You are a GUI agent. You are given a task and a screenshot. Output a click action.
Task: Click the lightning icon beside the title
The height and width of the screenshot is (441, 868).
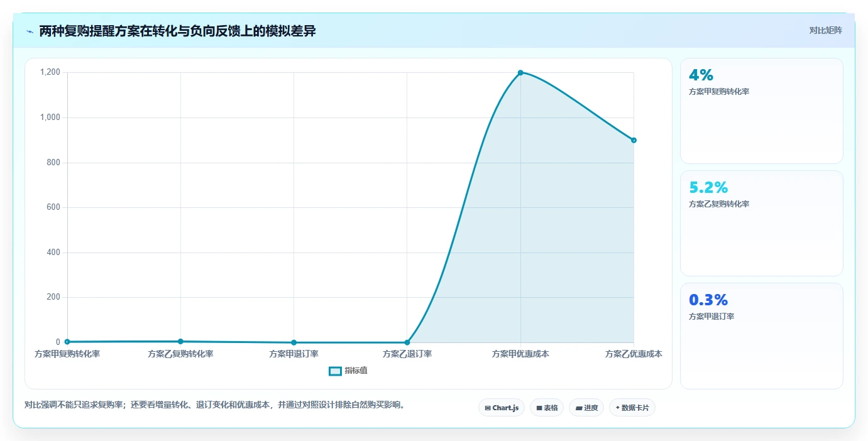(30, 31)
